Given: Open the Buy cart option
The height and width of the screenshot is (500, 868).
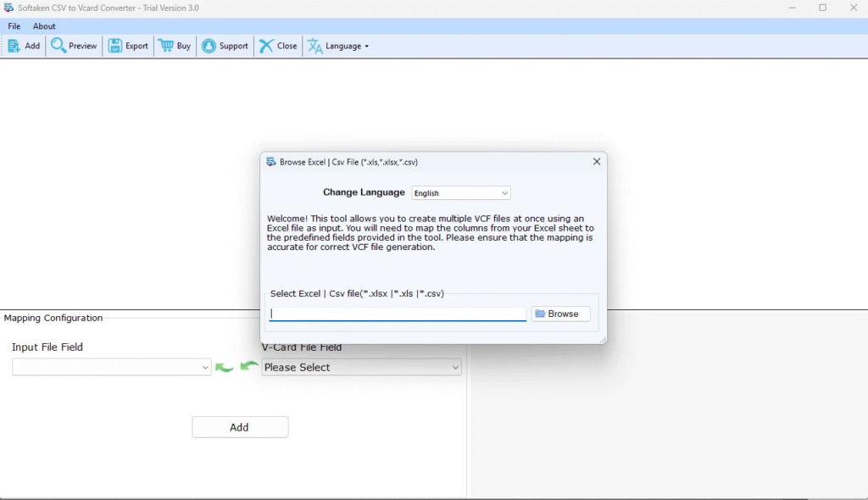Looking at the screenshot, I should point(175,46).
